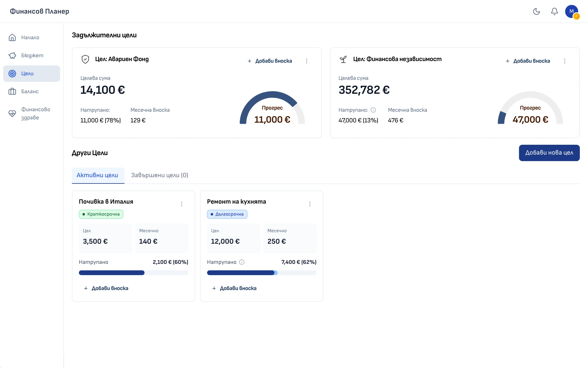
Task: Open Баланс from the sidebar
Action: (x=32, y=91)
